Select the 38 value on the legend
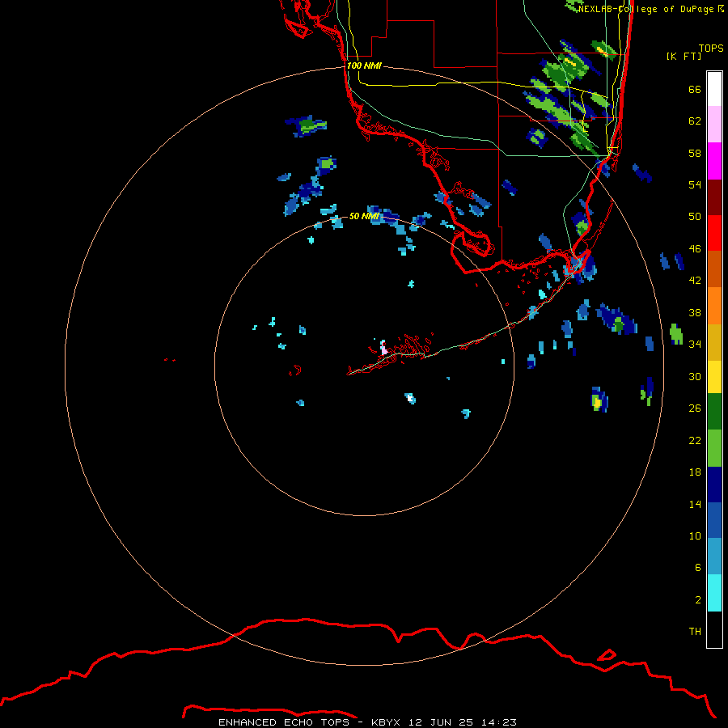Screen dimensions: 728x728 [695, 312]
